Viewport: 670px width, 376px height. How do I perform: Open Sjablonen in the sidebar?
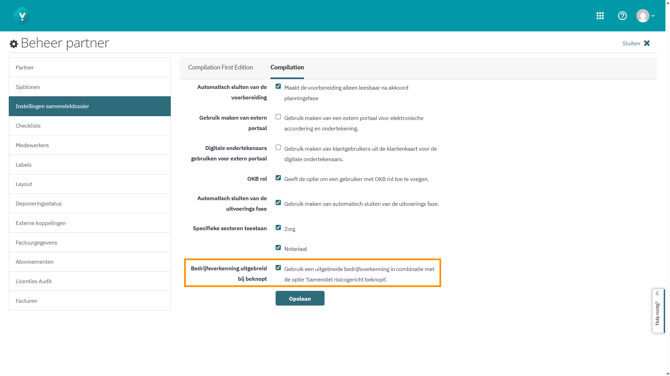point(90,87)
